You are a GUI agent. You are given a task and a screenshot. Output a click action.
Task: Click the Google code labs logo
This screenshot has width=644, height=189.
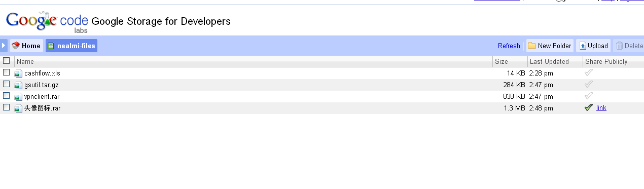click(x=47, y=22)
